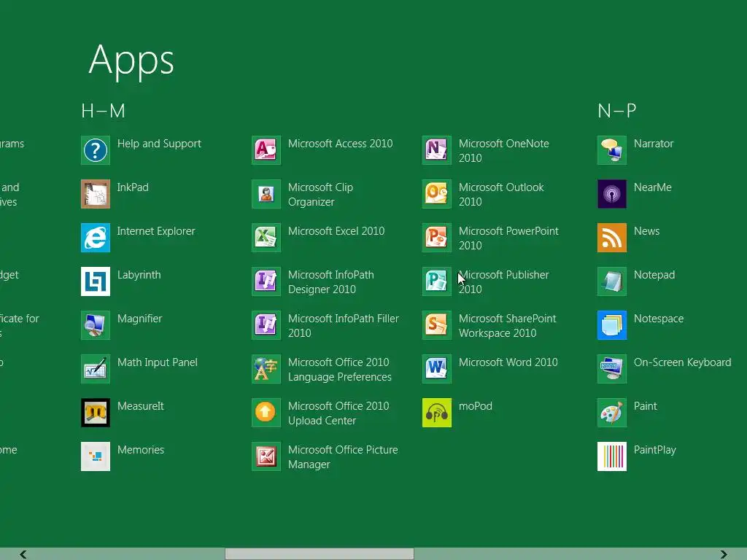Click the scroll right arrow
747x560 pixels.
click(x=724, y=554)
